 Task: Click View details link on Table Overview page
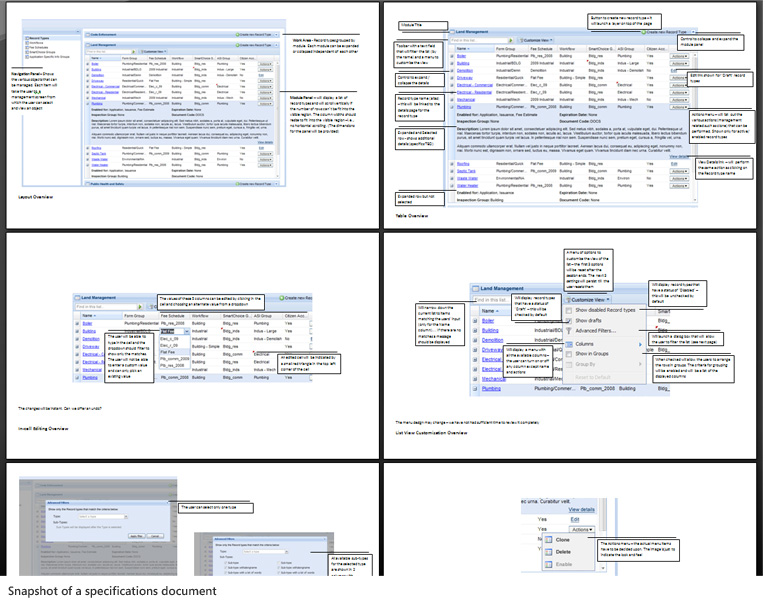tap(679, 157)
